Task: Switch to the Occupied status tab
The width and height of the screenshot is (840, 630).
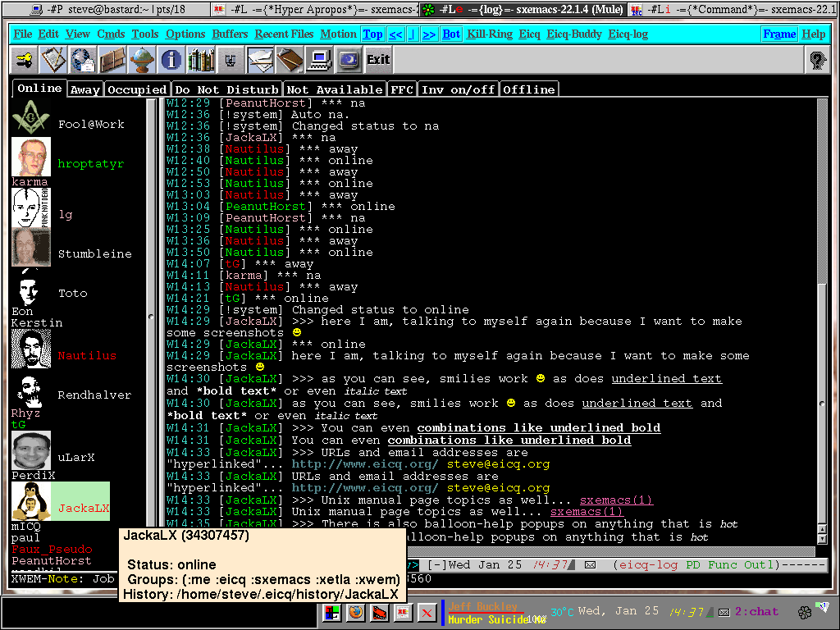Action: [137, 89]
